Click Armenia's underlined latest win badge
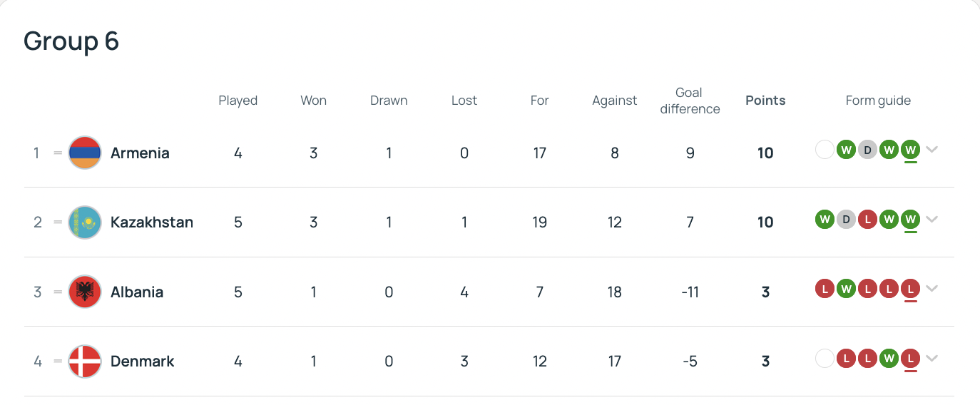The width and height of the screenshot is (980, 405). [910, 150]
